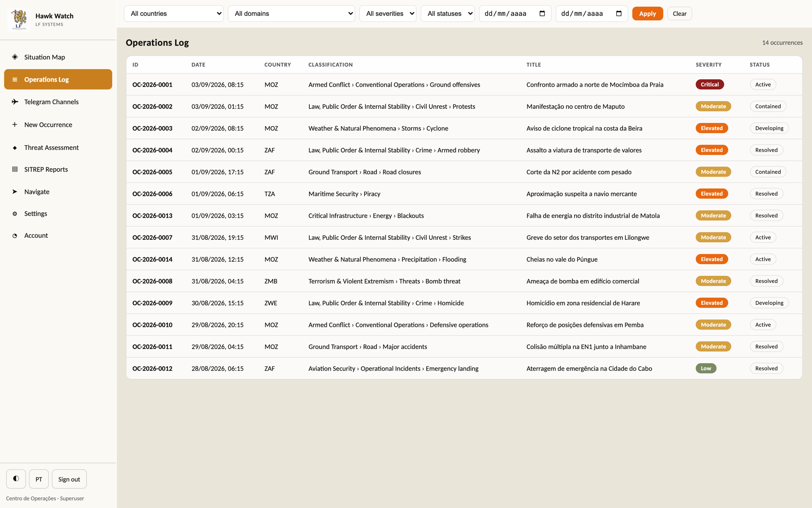Click the STATUS column header
This screenshot has height=508, width=812.
(760, 65)
